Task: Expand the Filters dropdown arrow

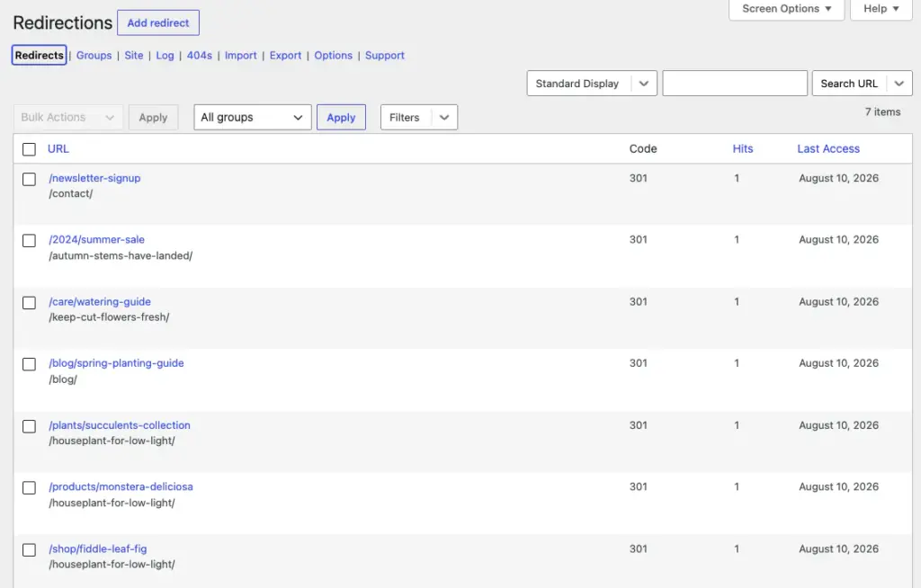Action: coord(444,118)
